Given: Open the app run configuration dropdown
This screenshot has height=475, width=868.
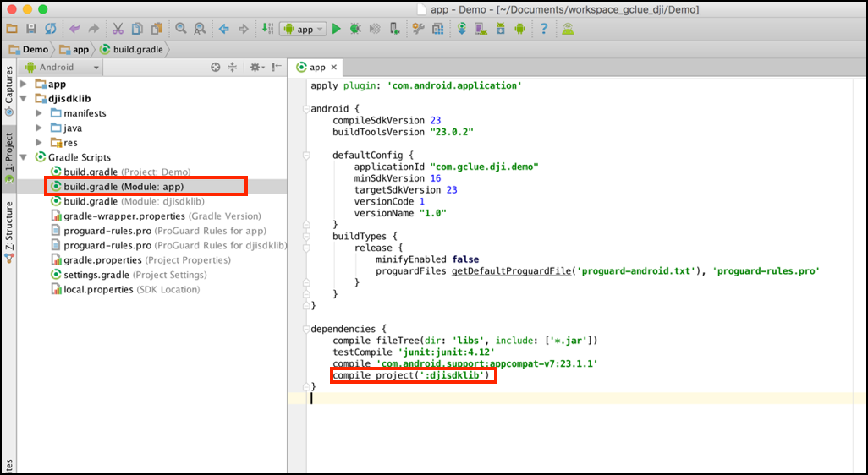Looking at the screenshot, I should 303,29.
